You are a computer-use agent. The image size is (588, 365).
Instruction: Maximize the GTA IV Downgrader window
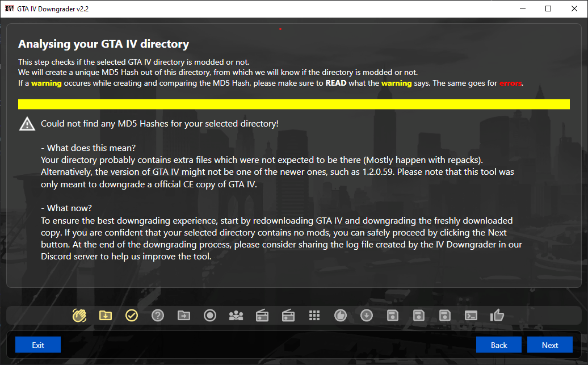(548, 9)
